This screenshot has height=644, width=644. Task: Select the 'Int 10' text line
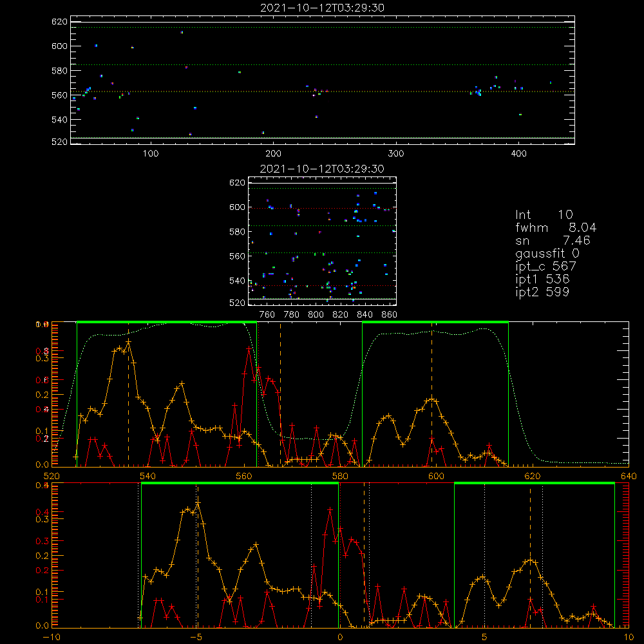[544, 214]
